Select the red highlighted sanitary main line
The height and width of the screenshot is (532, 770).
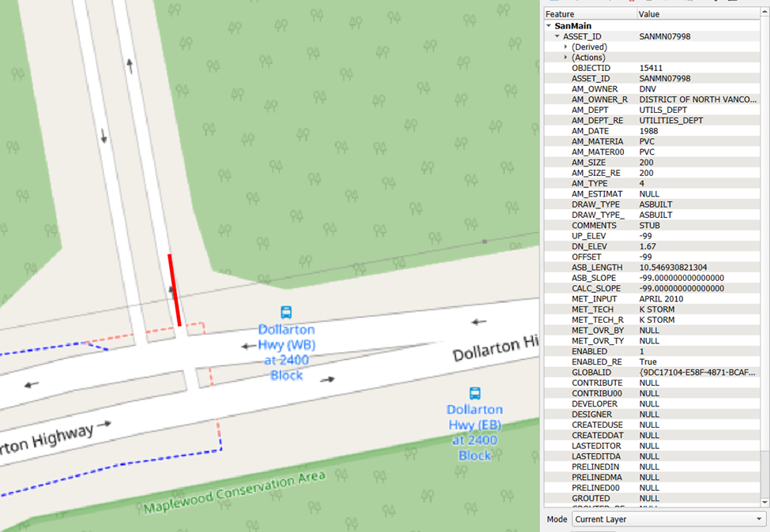click(x=175, y=290)
